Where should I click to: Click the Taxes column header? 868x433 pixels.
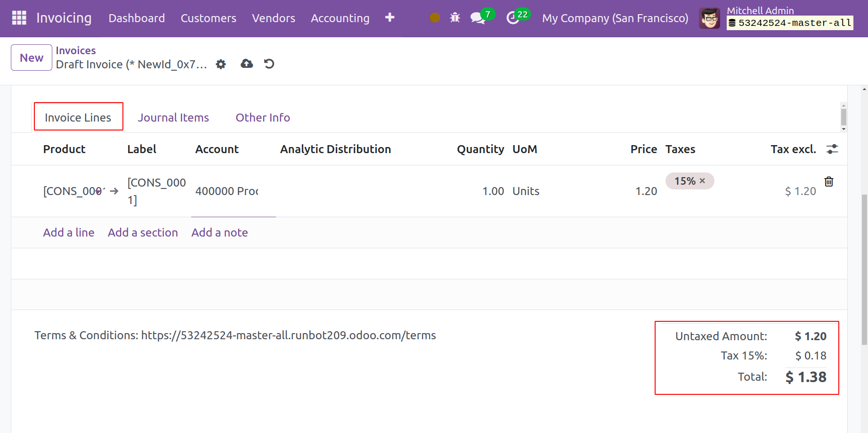click(x=680, y=149)
